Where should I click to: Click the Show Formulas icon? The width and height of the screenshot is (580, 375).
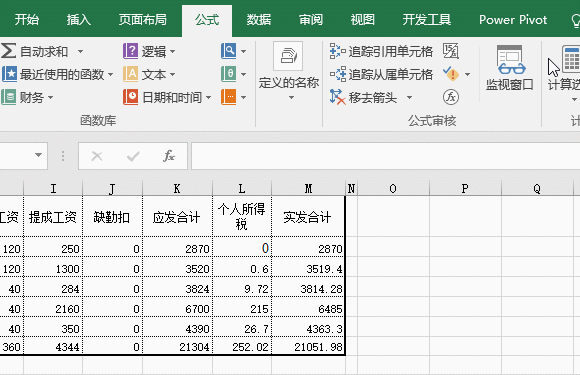pos(451,51)
